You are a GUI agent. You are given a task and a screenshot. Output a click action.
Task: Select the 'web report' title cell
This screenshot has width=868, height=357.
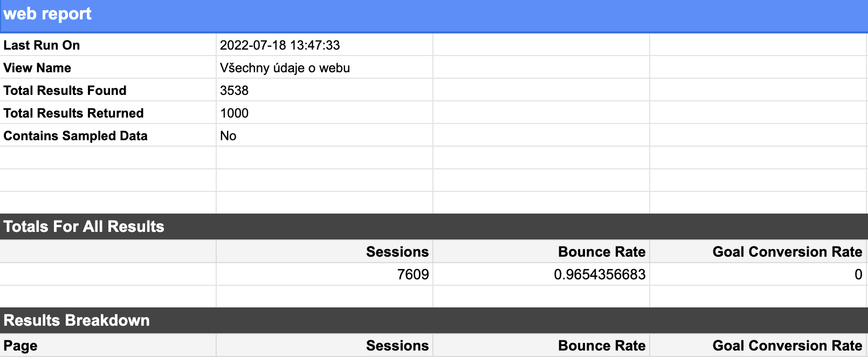tap(434, 15)
